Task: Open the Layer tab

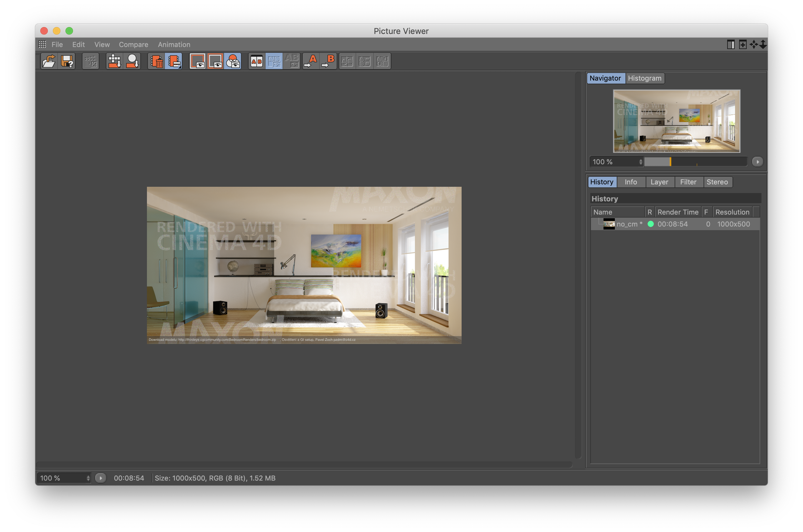Action: [659, 182]
